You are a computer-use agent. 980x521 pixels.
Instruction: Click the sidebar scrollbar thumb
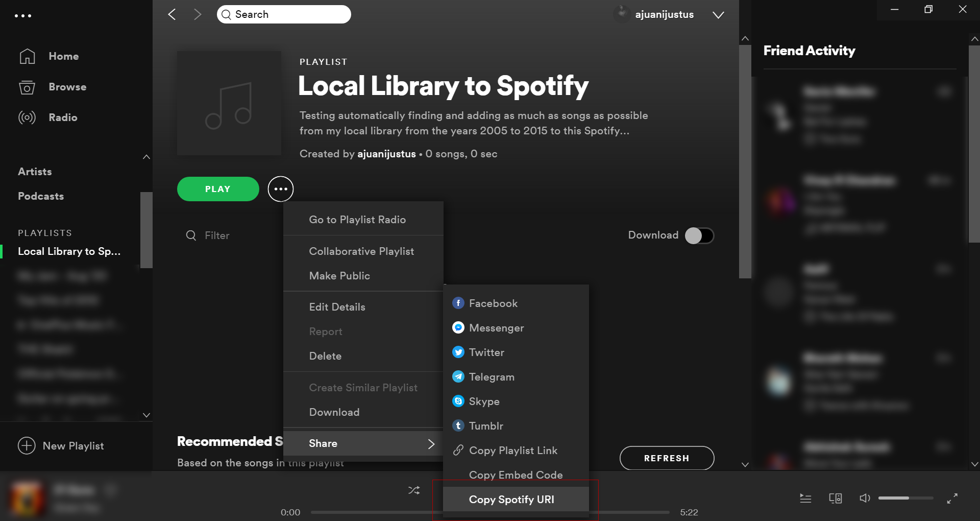(146, 230)
